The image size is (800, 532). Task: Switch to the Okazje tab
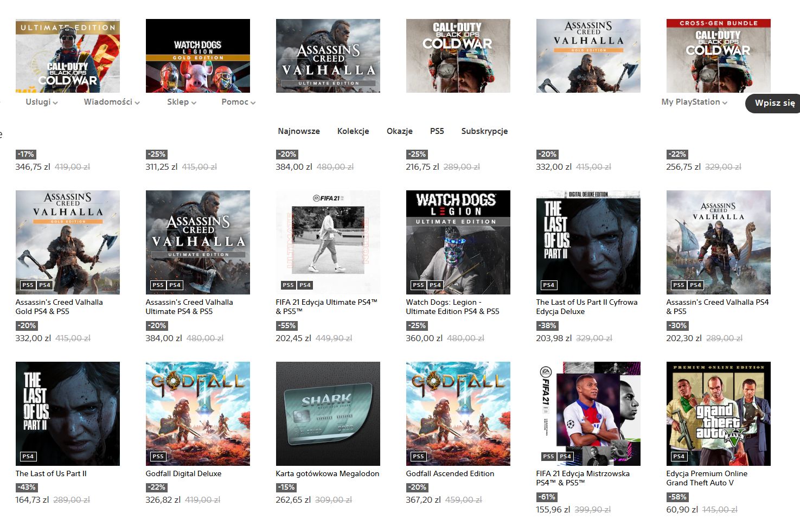400,131
